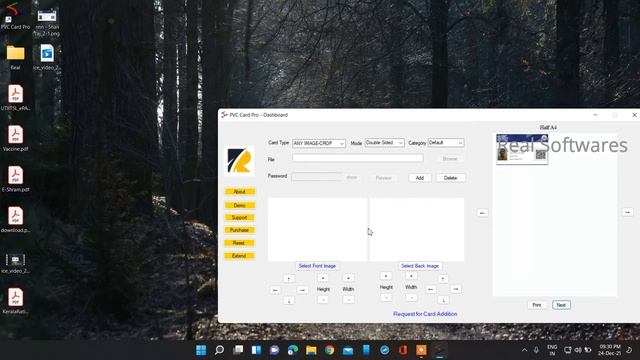Image resolution: width=640 pixels, height=360 pixels.
Task: Open File Explorer from the taskbar
Action: pos(311,350)
